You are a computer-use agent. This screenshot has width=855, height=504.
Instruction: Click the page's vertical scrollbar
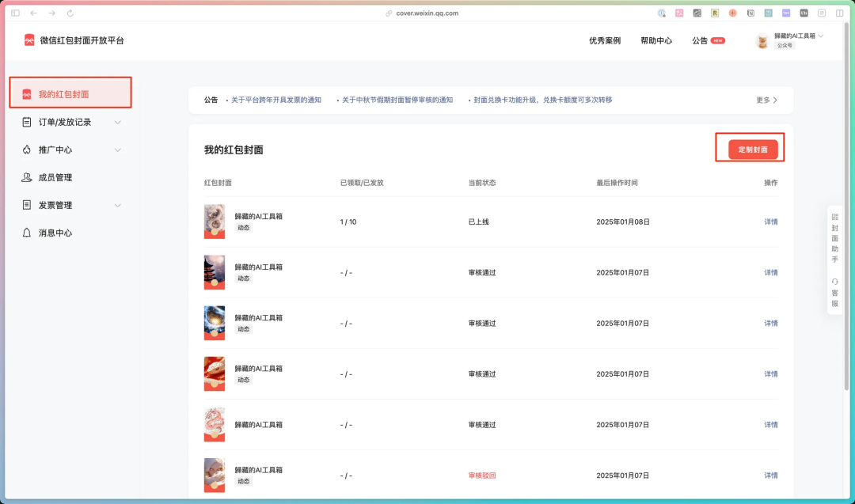[847, 207]
